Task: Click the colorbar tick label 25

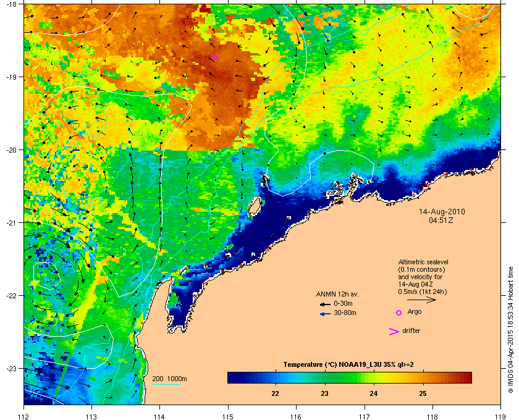Action: pyautogui.click(x=423, y=393)
